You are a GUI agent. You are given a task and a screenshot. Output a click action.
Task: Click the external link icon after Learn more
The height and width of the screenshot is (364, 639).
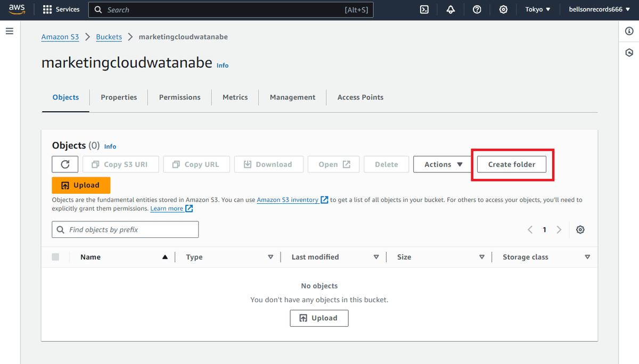(x=189, y=209)
